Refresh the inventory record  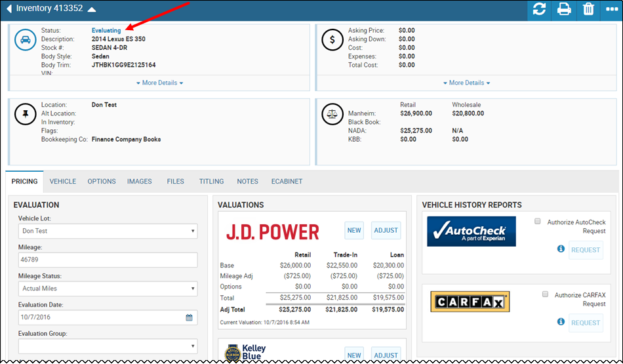[539, 9]
